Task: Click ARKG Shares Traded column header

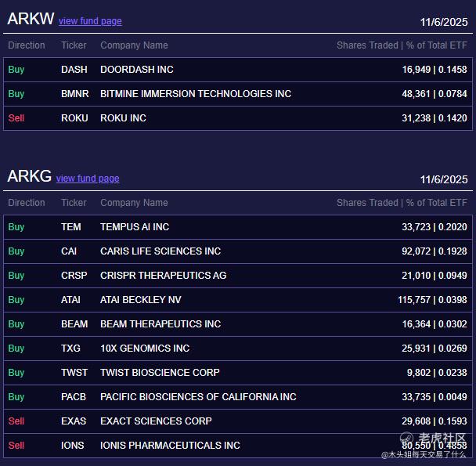Action: point(402,203)
